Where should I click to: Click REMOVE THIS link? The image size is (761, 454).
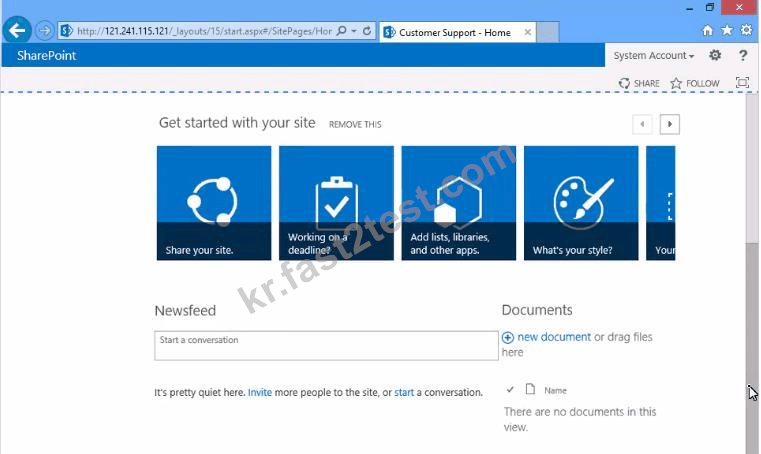355,125
